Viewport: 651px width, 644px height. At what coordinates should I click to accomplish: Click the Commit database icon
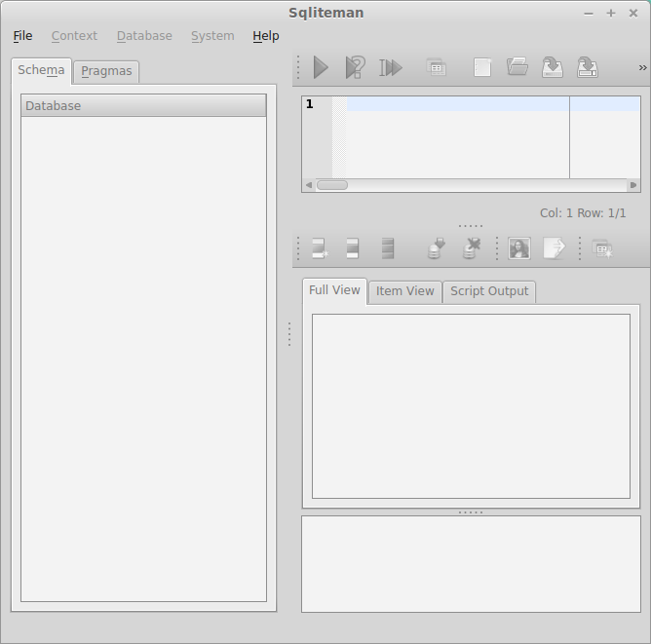pyautogui.click(x=436, y=248)
